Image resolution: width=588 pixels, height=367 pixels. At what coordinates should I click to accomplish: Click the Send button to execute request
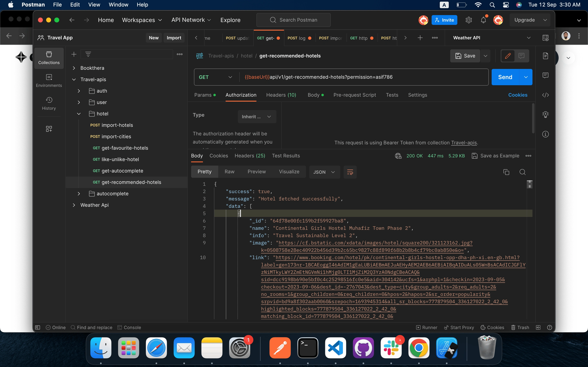pyautogui.click(x=506, y=77)
